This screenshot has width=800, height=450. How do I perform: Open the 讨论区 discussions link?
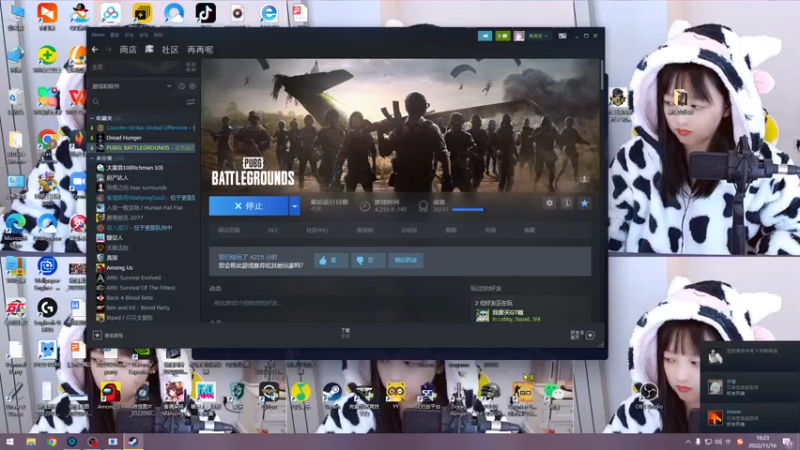coord(409,230)
